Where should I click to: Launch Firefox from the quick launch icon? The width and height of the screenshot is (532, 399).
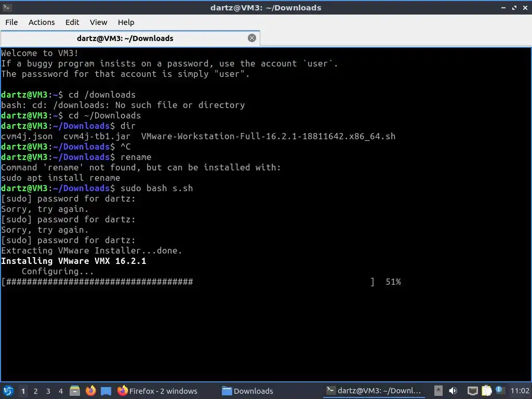(x=90, y=391)
